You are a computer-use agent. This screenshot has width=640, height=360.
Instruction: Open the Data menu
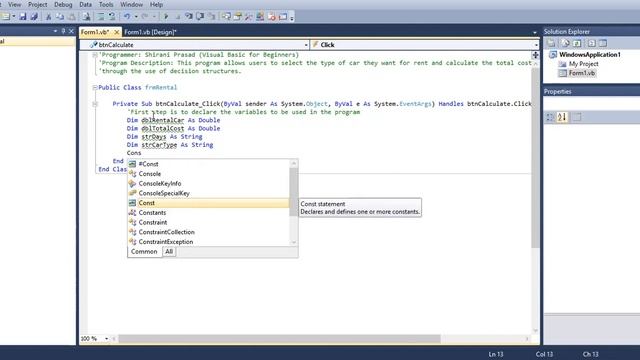click(85, 4)
